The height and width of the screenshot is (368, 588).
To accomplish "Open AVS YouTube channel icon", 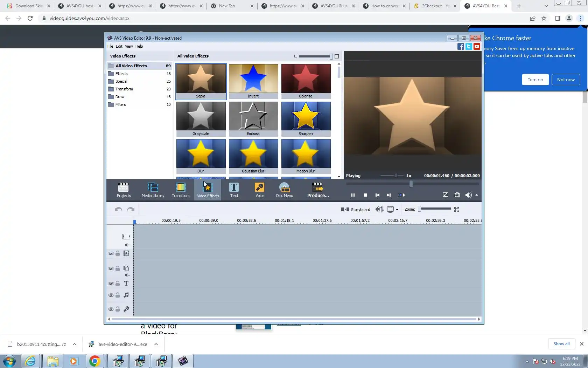I will click(x=477, y=47).
